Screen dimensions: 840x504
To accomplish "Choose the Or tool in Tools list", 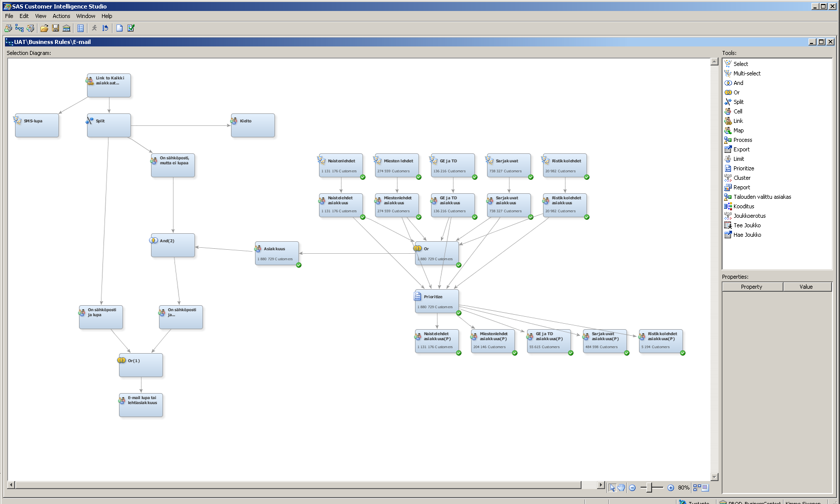I will (x=736, y=92).
